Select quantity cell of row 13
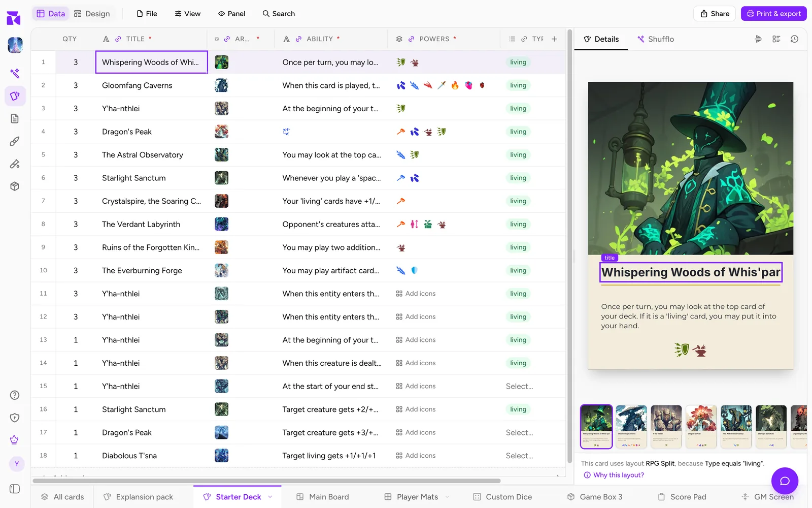812x508 pixels. pos(76,340)
